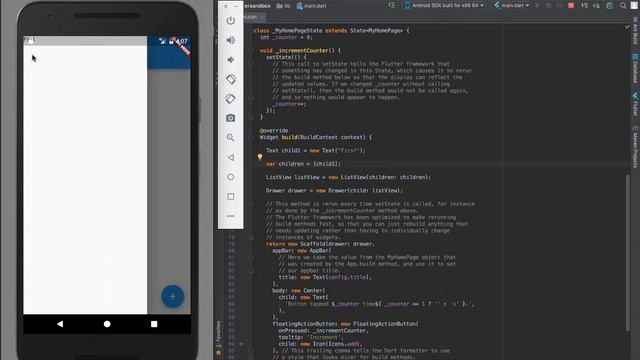Viewport: 640px width, 360px height.
Task: Click the 'floatingActionButton:' code line
Action: (345, 324)
